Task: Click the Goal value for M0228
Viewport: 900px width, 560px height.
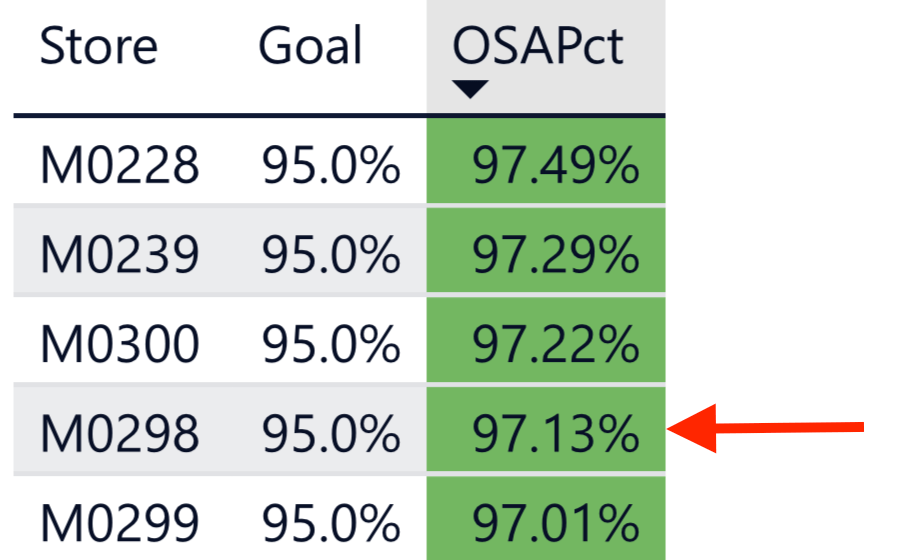Action: [x=331, y=165]
